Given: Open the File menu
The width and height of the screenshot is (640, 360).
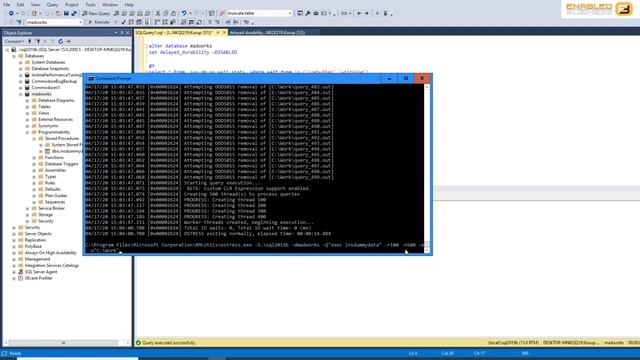Looking at the screenshot, I should 7,4.
